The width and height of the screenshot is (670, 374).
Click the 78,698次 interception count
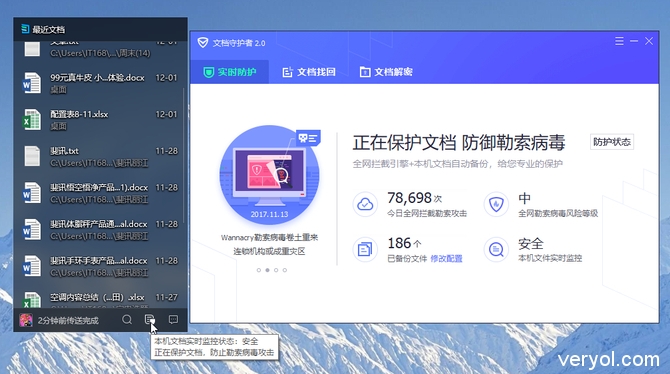tap(414, 198)
